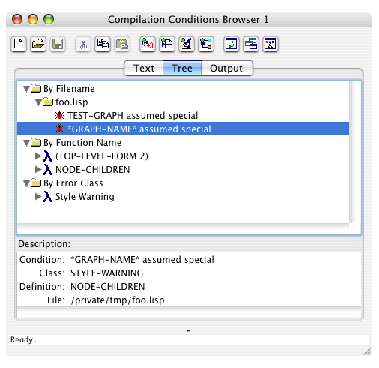Click the blue-framed red X icon
379x368 pixels.
(271, 44)
